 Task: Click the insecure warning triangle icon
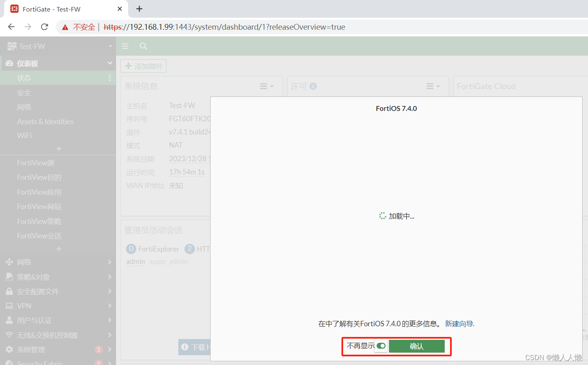click(65, 27)
